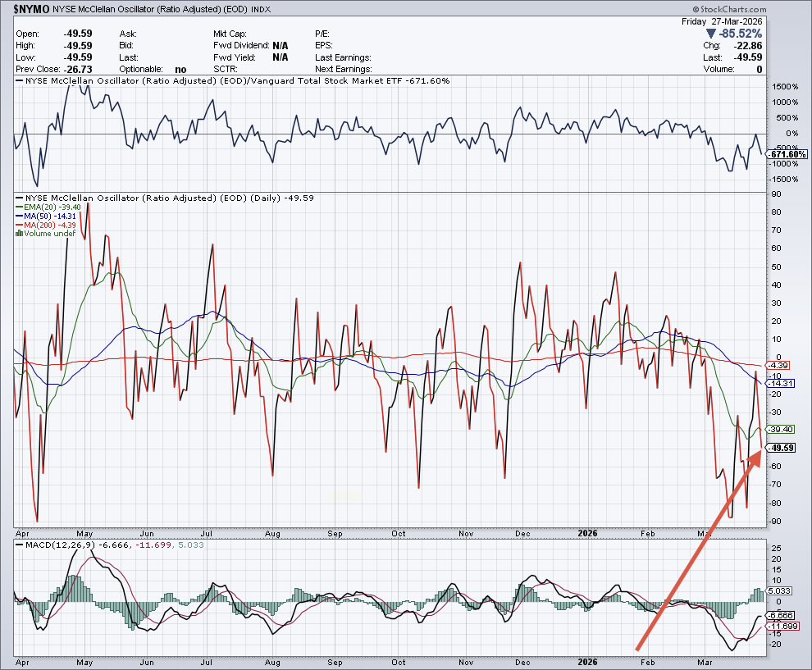Image resolution: width=812 pixels, height=670 pixels.
Task: Click the -11.699 signal line axis tag
Action: pyautogui.click(x=781, y=627)
